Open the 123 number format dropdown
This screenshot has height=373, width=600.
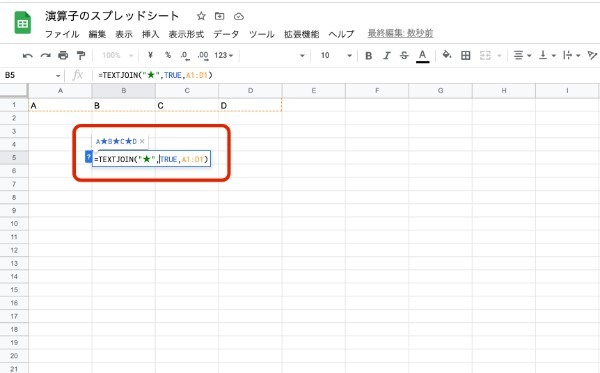(223, 55)
